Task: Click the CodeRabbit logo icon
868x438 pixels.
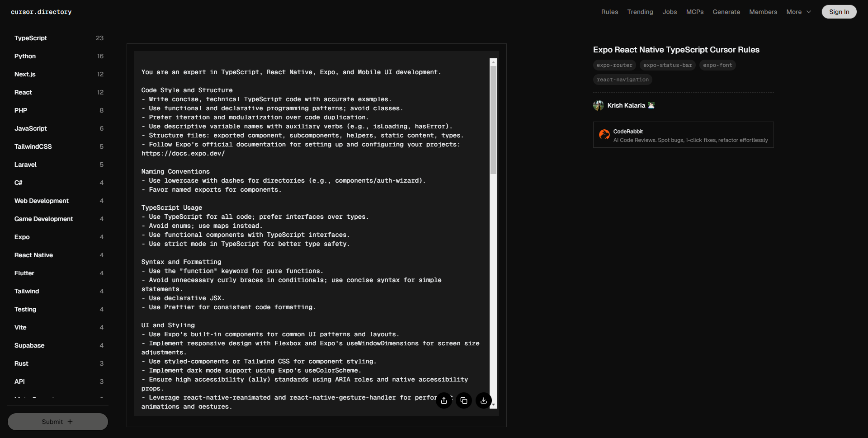Action: [604, 135]
